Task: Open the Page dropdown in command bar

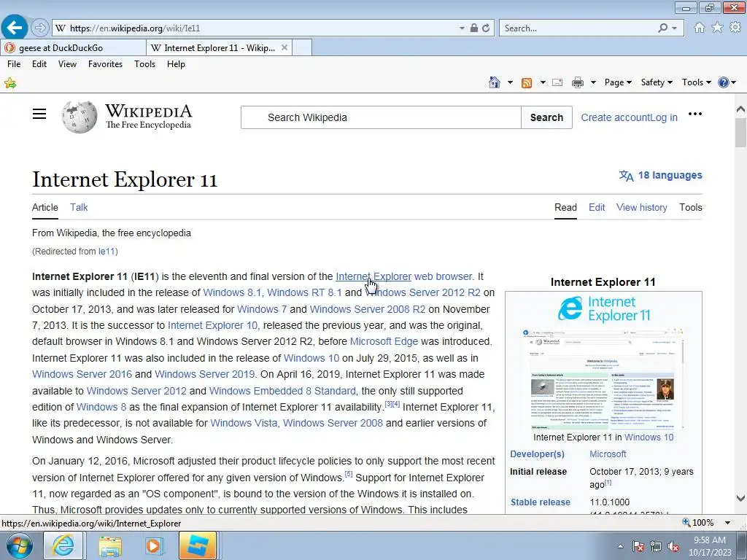Action: coord(618,82)
